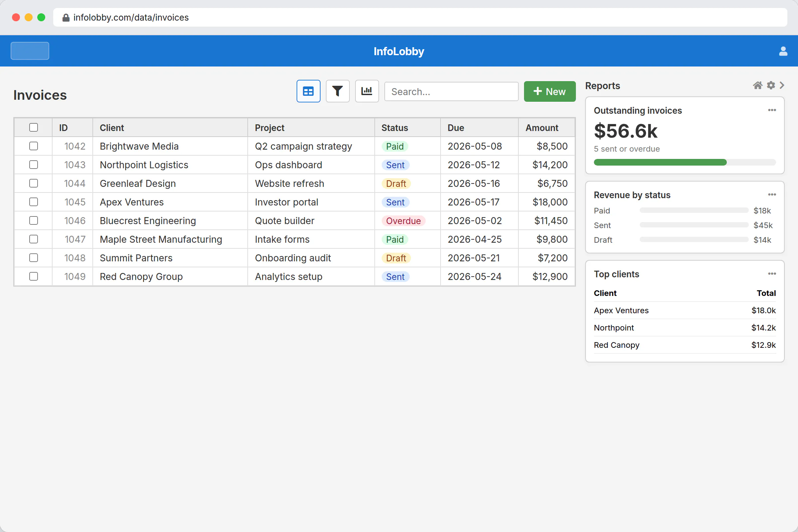Open Outstanding invoices card options menu

771,110
